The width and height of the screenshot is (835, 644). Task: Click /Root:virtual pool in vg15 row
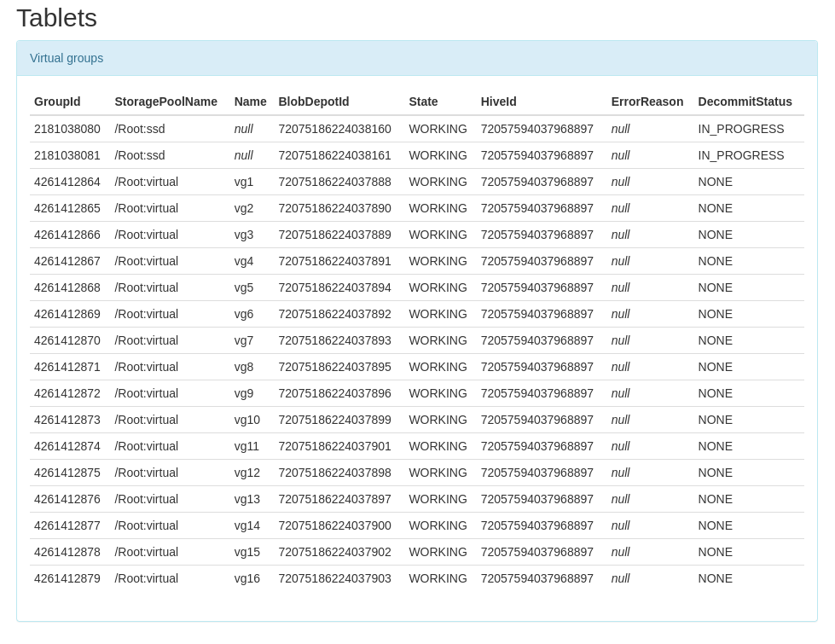147,552
